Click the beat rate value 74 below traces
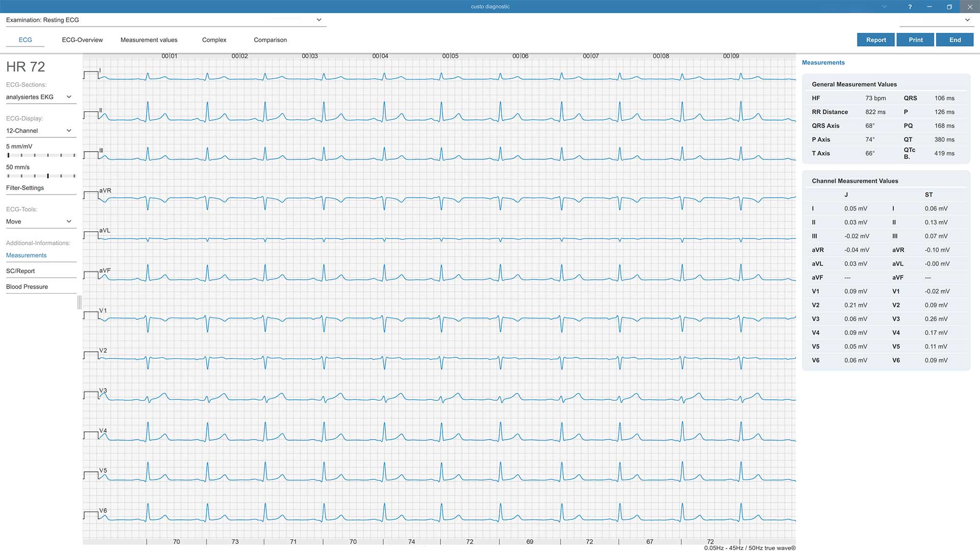 tap(411, 542)
